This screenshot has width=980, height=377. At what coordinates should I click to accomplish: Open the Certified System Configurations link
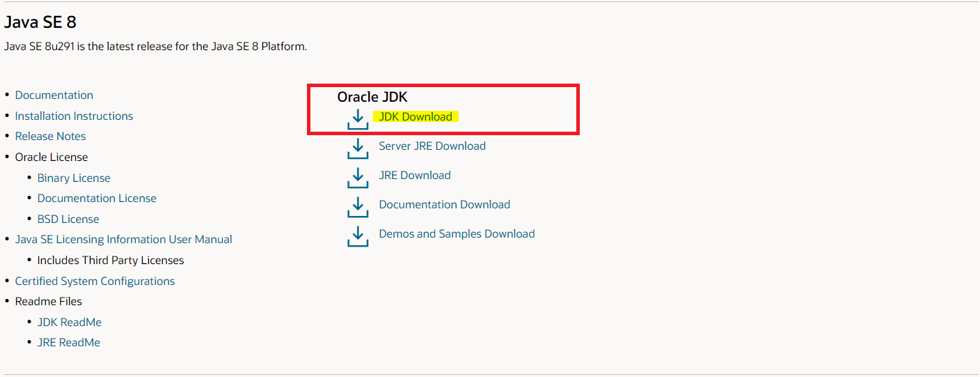(x=95, y=281)
